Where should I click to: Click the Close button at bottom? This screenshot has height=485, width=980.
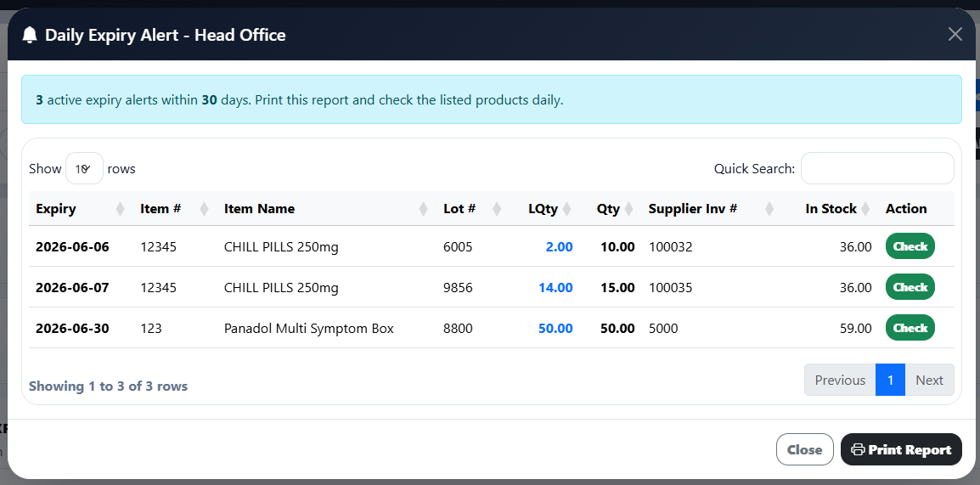coord(805,449)
